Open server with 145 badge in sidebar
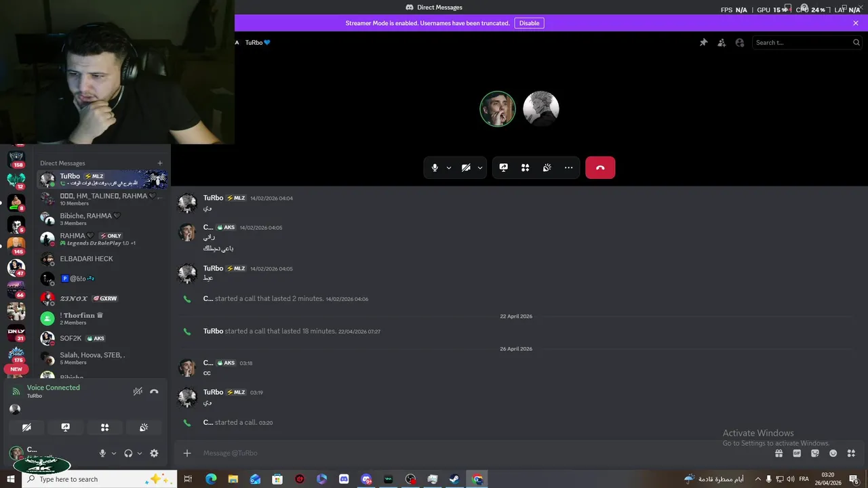The image size is (868, 488). pos(16,245)
